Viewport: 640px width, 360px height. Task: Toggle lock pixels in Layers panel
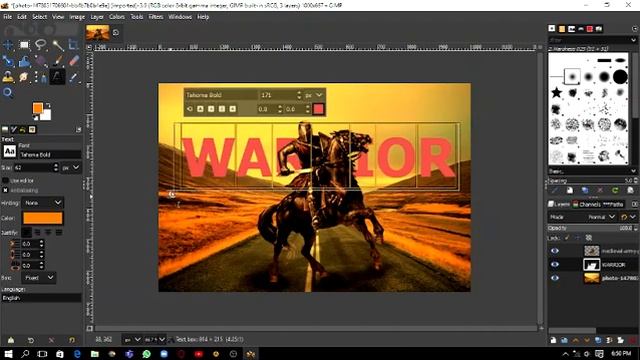566,238
